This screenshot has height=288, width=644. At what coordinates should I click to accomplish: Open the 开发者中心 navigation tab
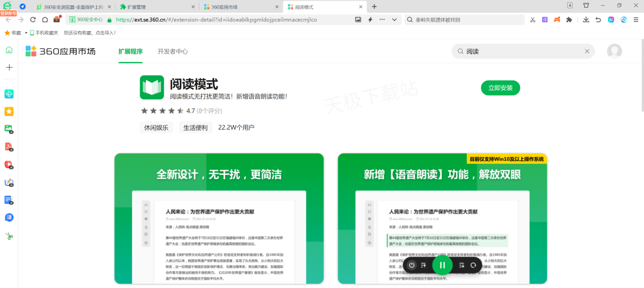(172, 51)
